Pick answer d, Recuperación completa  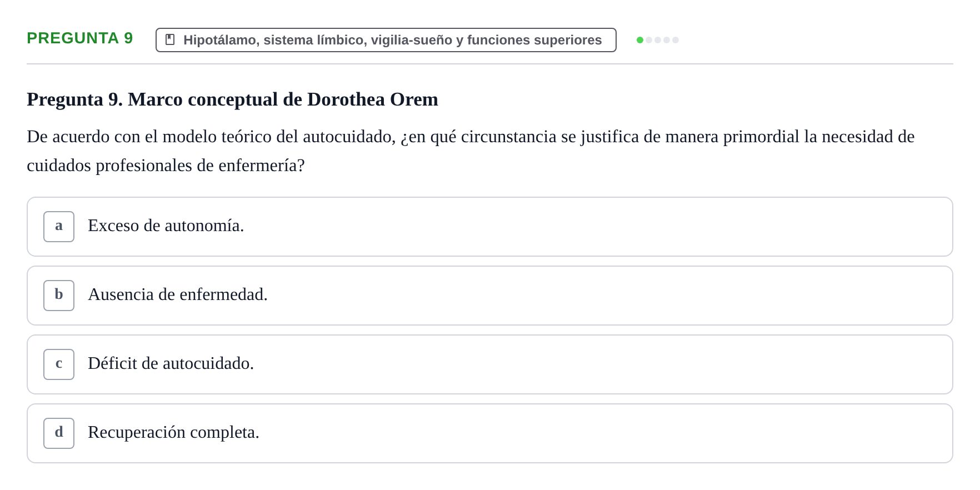(x=490, y=433)
